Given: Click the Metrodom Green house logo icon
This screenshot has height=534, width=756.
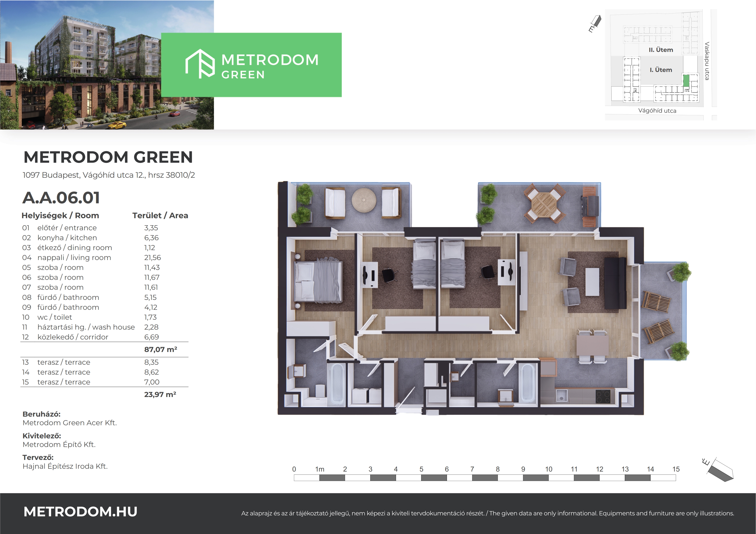Looking at the screenshot, I should 200,64.
